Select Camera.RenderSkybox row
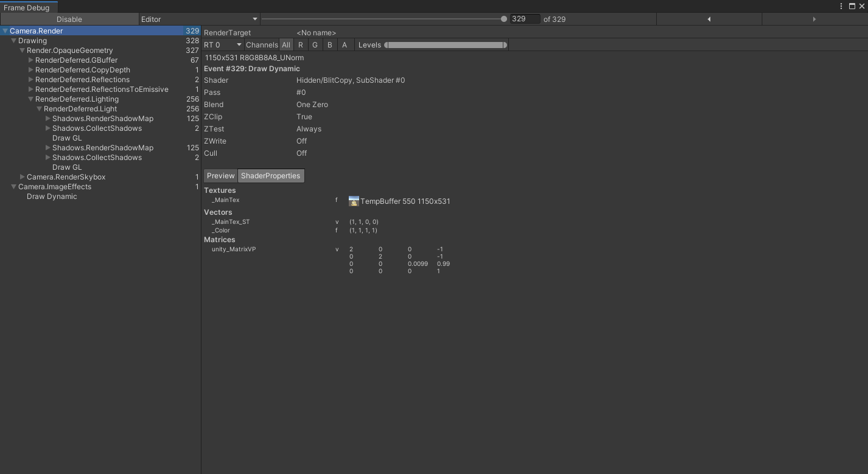 pyautogui.click(x=100, y=177)
